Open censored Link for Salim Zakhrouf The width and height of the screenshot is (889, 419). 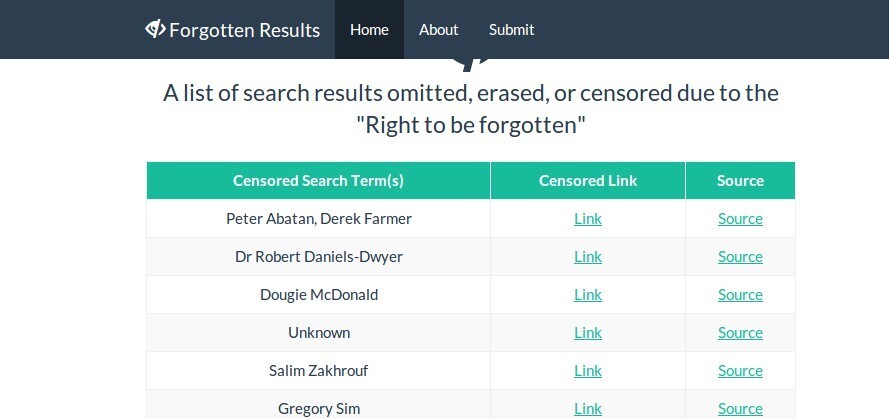click(588, 371)
